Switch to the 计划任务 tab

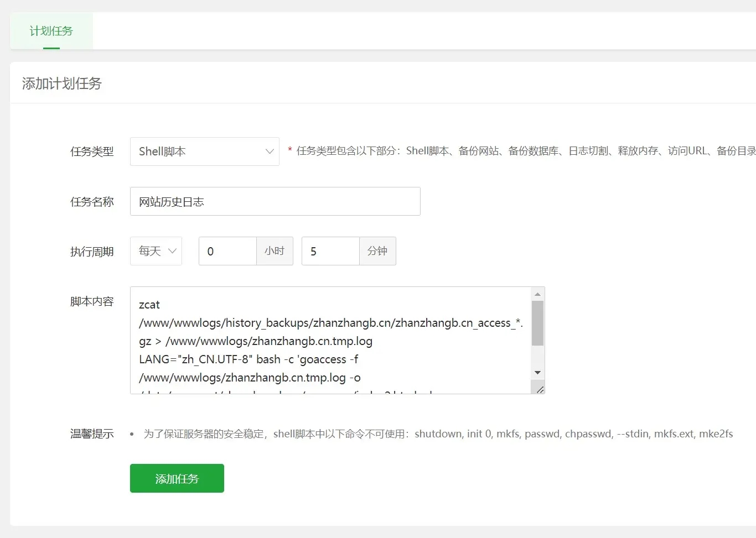[x=51, y=32]
